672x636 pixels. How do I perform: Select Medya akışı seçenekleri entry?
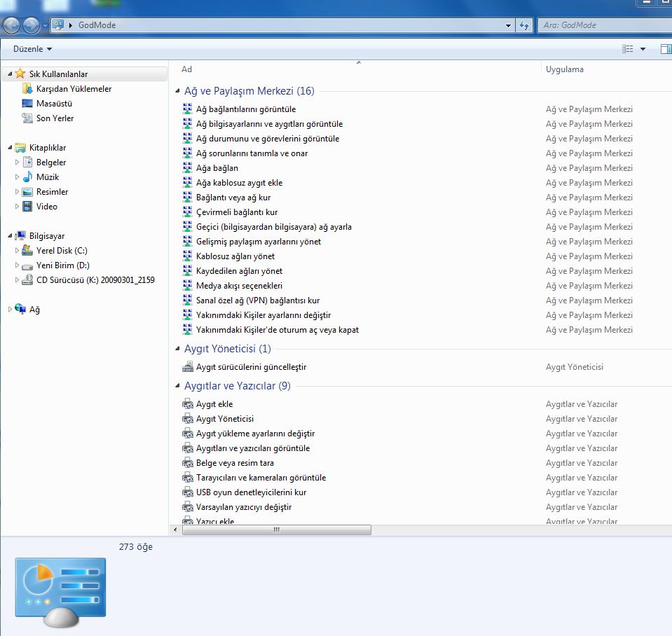[239, 286]
